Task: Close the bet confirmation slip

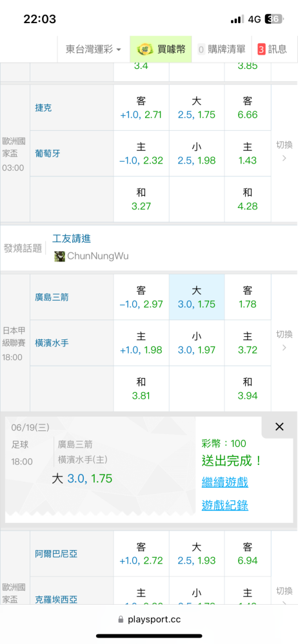Action: click(x=279, y=427)
